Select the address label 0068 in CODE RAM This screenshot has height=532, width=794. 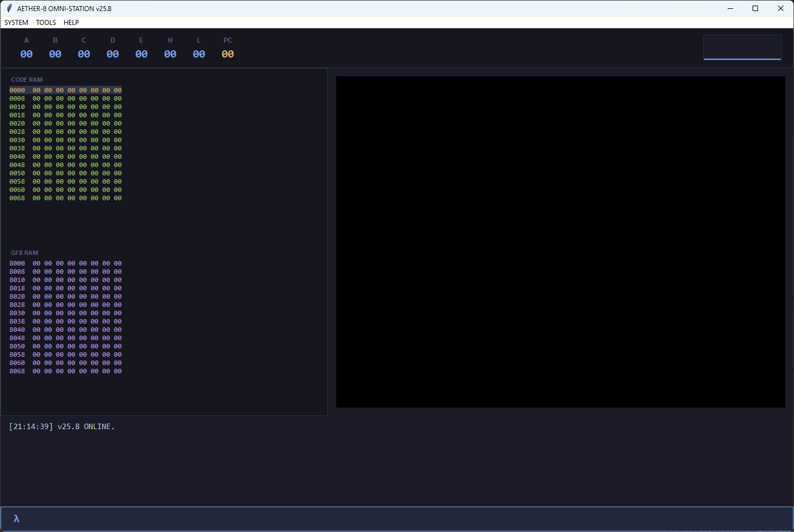click(17, 198)
